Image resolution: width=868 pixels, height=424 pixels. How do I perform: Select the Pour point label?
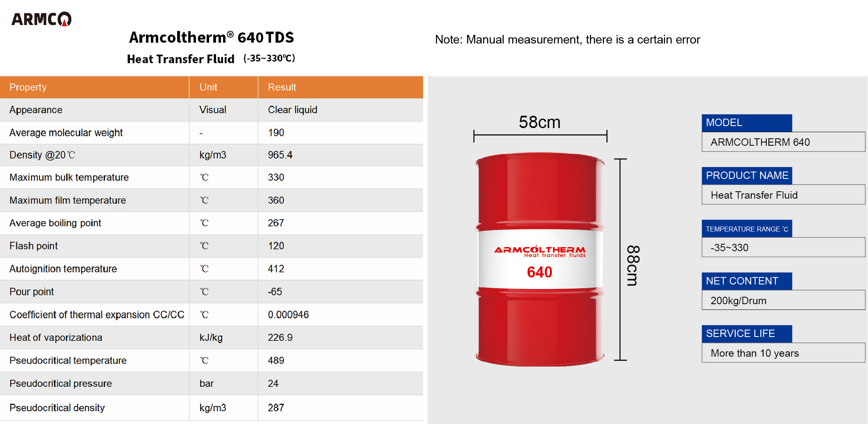32,292
